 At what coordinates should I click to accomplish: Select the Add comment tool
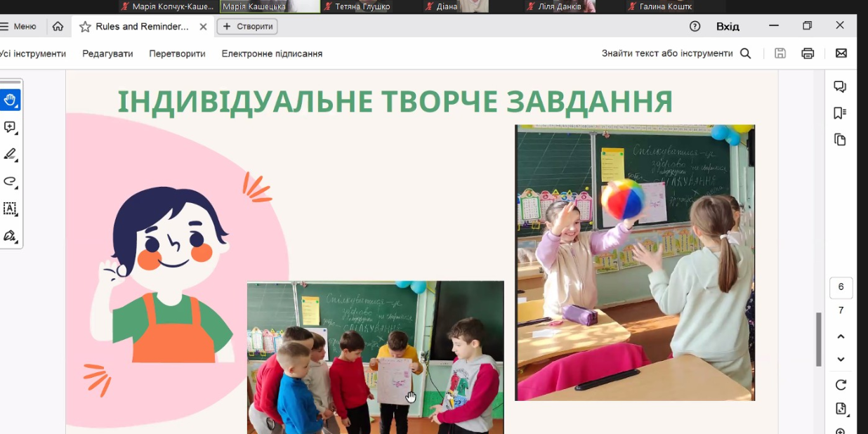click(x=10, y=127)
